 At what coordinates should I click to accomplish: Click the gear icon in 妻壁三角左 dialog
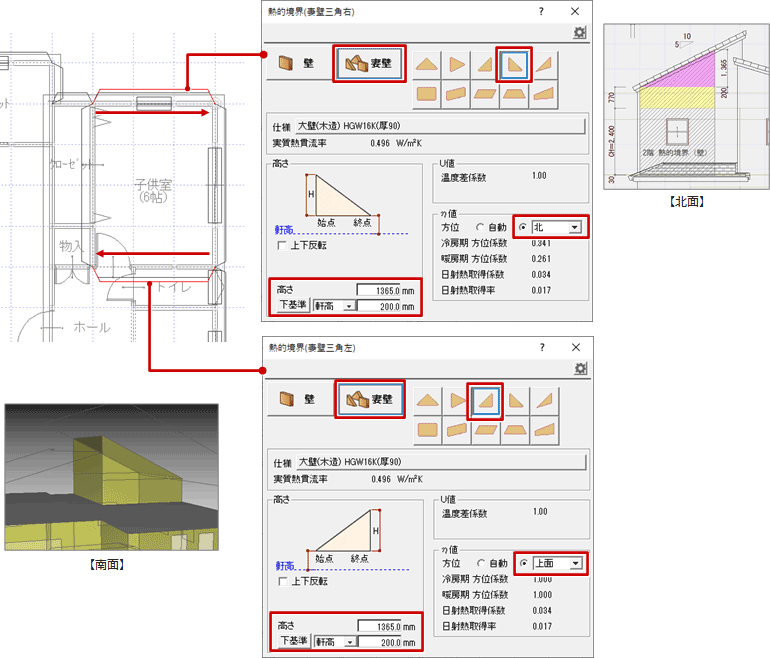[x=579, y=369]
